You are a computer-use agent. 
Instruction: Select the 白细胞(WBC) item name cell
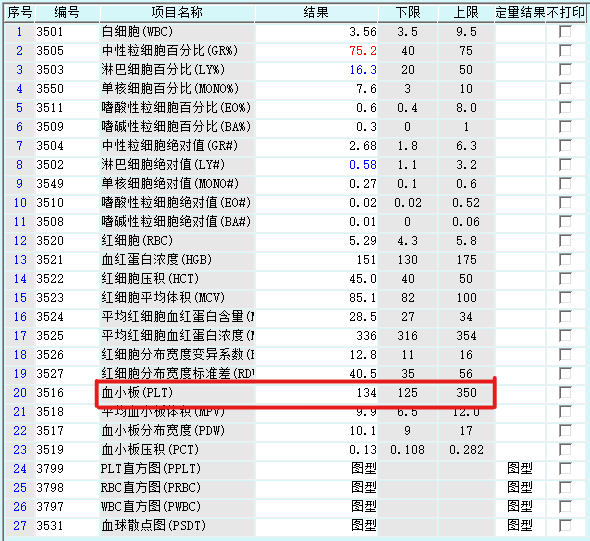(x=177, y=32)
